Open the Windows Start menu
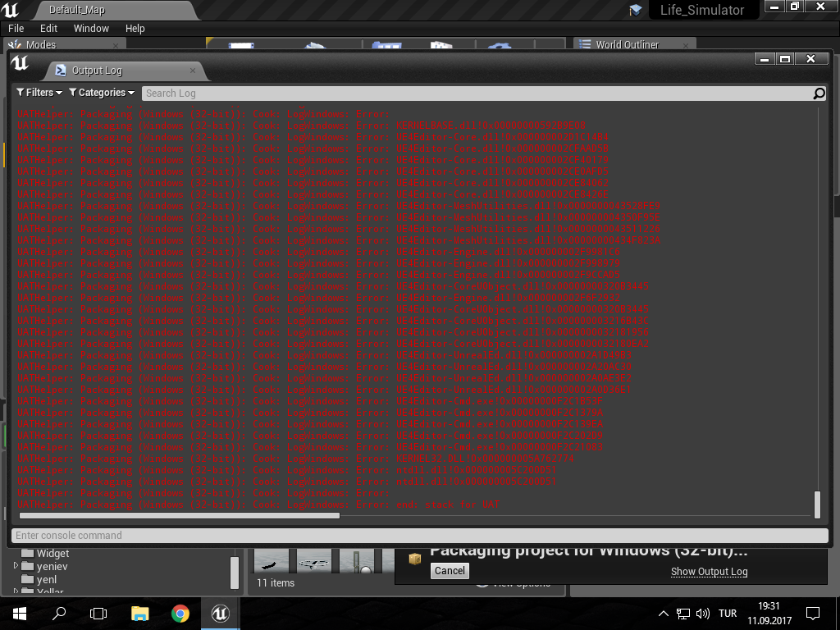 (x=20, y=614)
